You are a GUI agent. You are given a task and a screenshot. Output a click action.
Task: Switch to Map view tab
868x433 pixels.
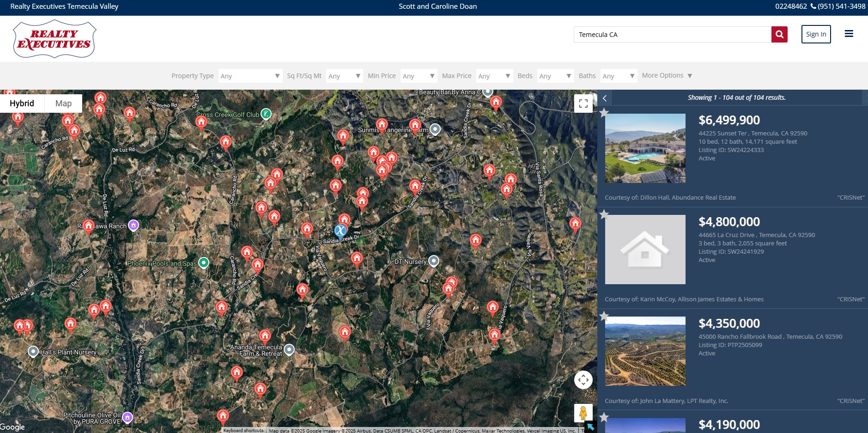click(63, 104)
